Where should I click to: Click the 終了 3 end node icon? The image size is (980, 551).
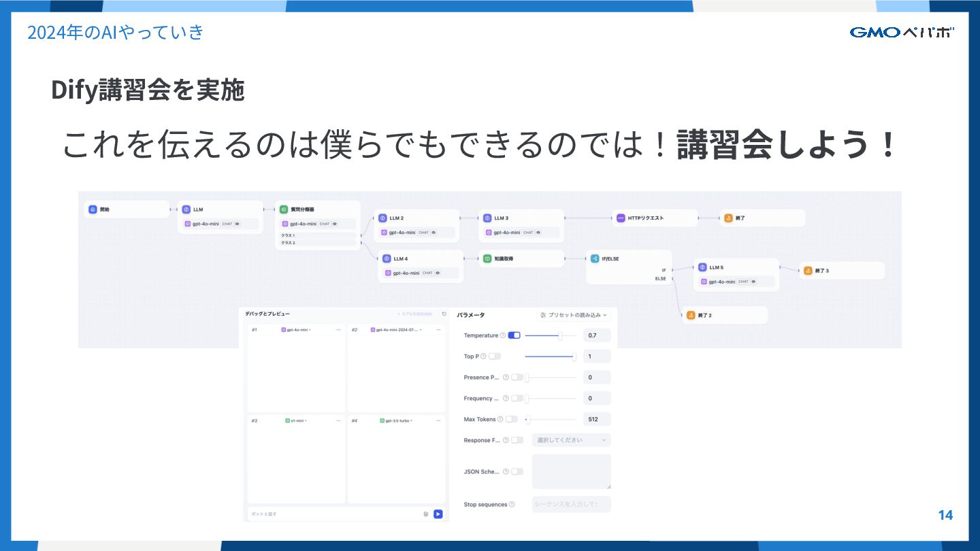(x=808, y=271)
